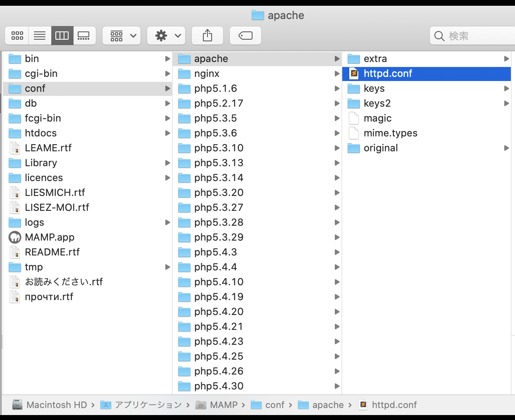Select the php5.2.17 folder row
This screenshot has height=420, width=515.
(257, 103)
